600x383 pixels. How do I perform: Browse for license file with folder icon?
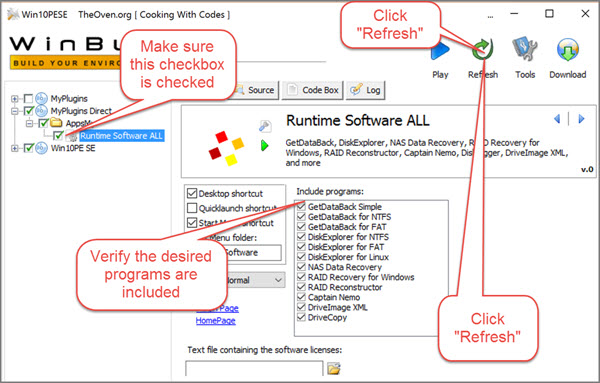pos(334,368)
